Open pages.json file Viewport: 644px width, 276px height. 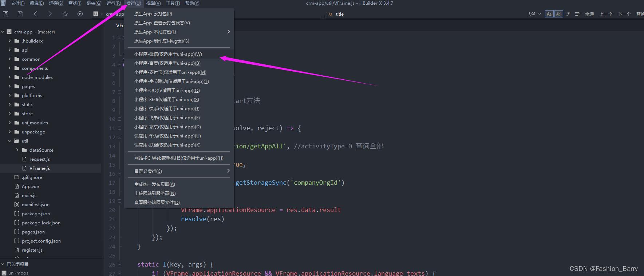click(33, 232)
